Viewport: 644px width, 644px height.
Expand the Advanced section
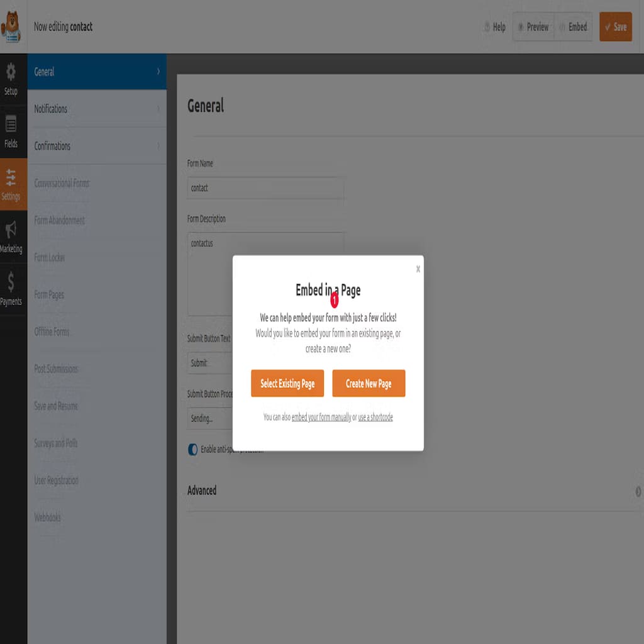click(415, 491)
